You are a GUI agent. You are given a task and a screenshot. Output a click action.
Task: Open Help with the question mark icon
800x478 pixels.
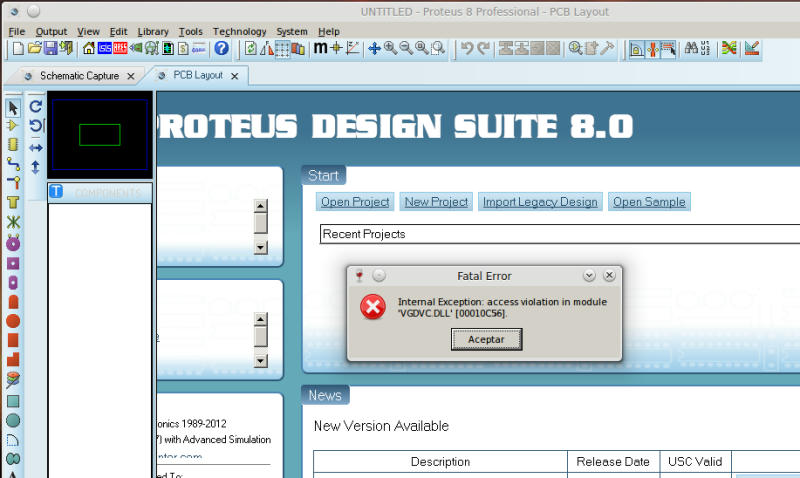[x=221, y=48]
